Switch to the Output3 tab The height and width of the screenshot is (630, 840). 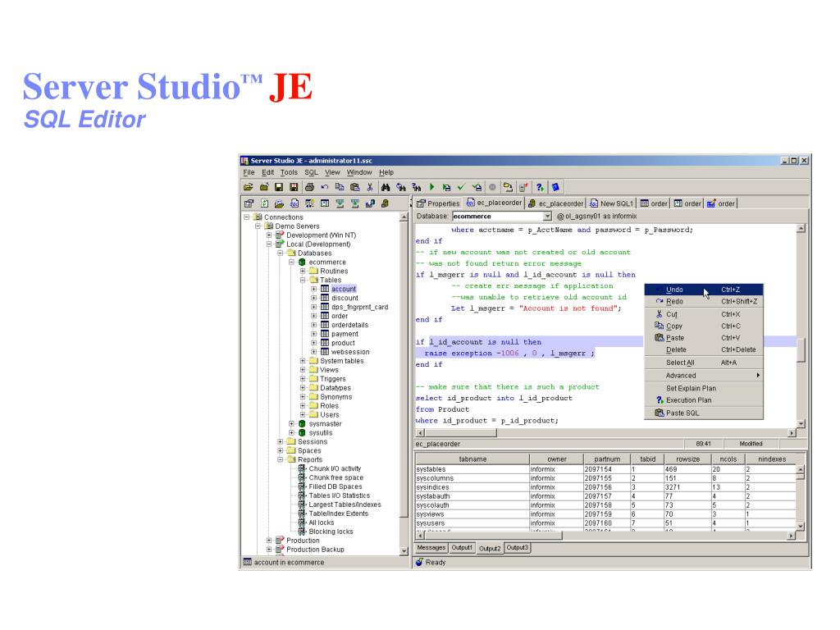point(517,547)
